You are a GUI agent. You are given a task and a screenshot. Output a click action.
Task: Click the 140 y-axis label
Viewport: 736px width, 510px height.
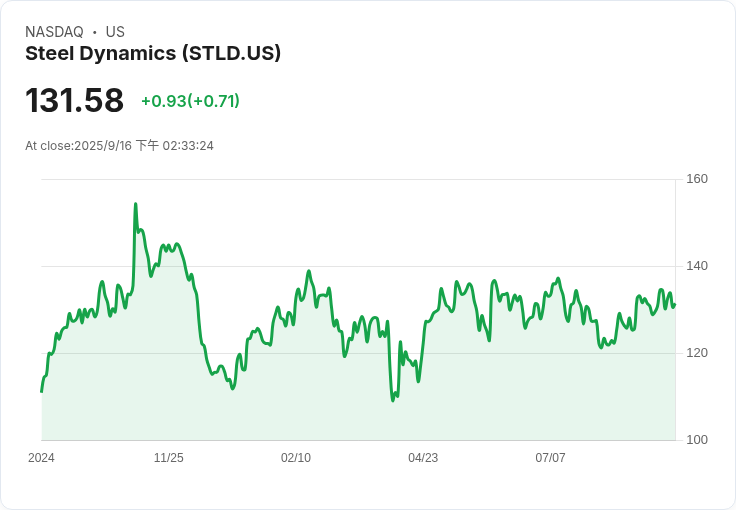[x=697, y=266]
